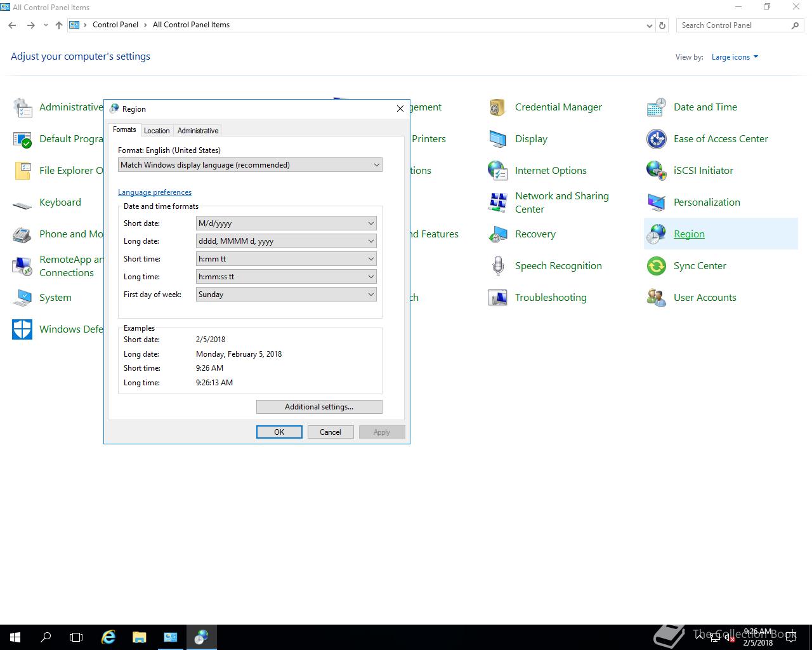Switch to the Location tab
This screenshot has width=812, height=650.
(x=157, y=131)
